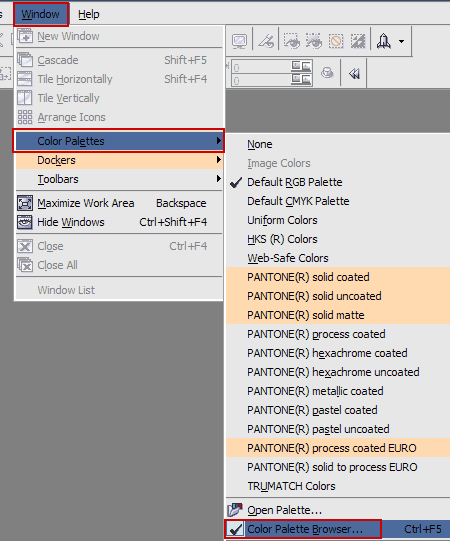The height and width of the screenshot is (541, 450).
Task: Click the Close menu item icon
Action: [x=25, y=246]
